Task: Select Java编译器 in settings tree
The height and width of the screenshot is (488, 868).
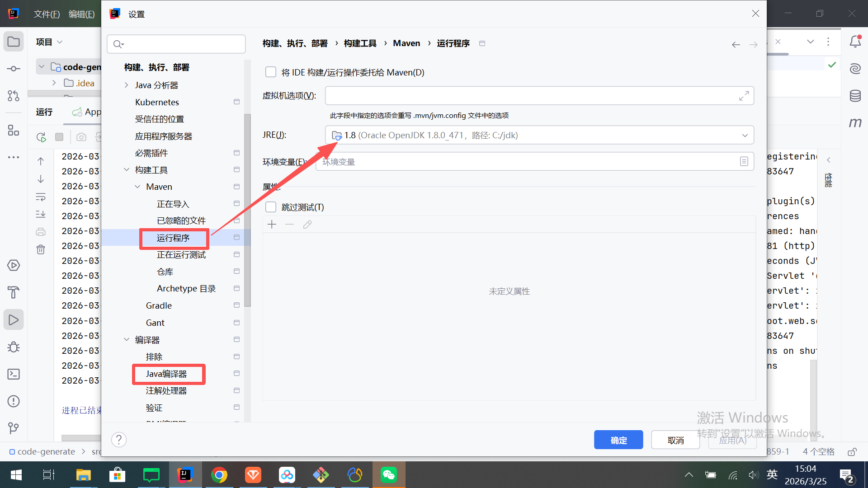Action: [x=166, y=374]
